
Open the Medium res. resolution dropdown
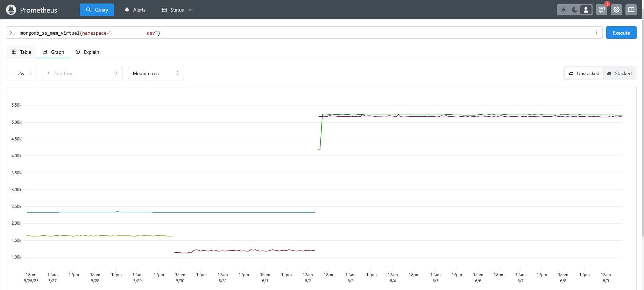(x=156, y=73)
